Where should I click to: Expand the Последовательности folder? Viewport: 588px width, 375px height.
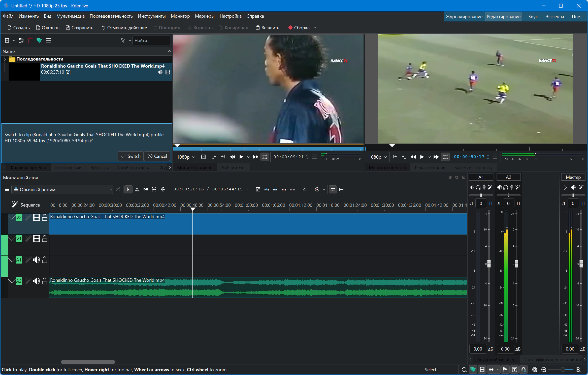point(5,59)
